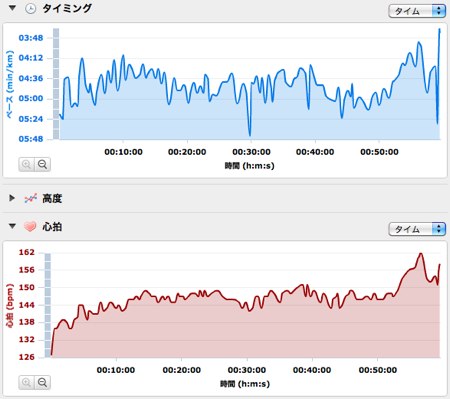
Task: Collapse the 心拍 section triangle
Action: 12,226
